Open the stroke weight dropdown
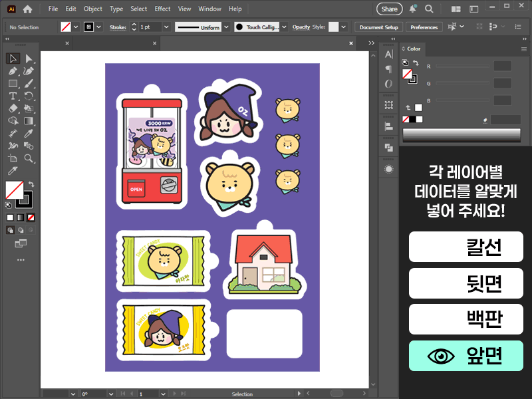The height and width of the screenshot is (399, 532). click(166, 27)
